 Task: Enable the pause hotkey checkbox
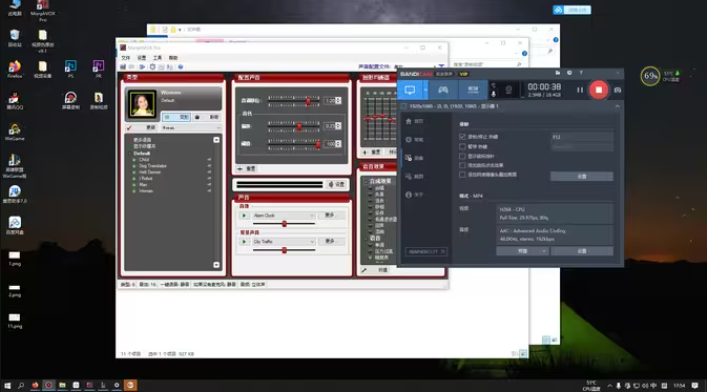pos(462,146)
